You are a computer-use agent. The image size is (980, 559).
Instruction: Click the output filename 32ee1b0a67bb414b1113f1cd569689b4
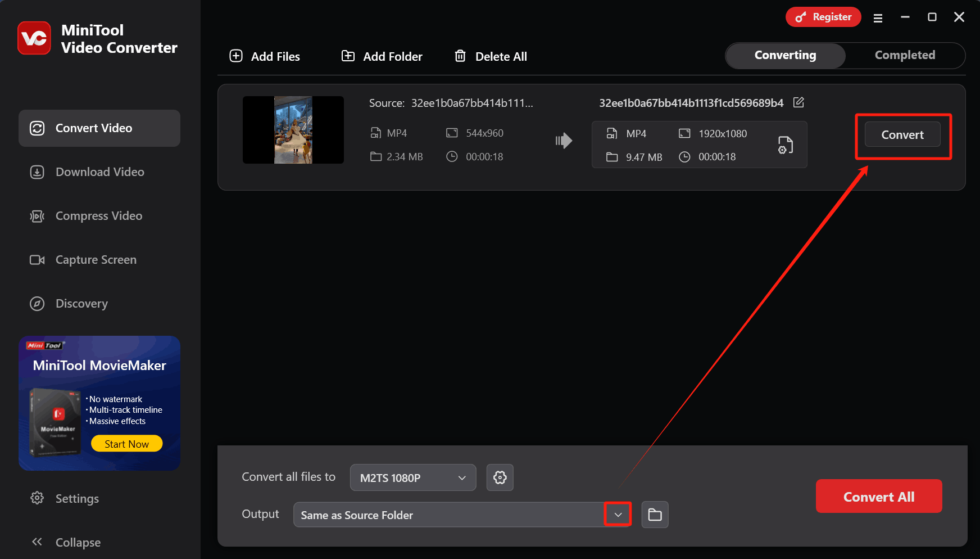point(691,103)
